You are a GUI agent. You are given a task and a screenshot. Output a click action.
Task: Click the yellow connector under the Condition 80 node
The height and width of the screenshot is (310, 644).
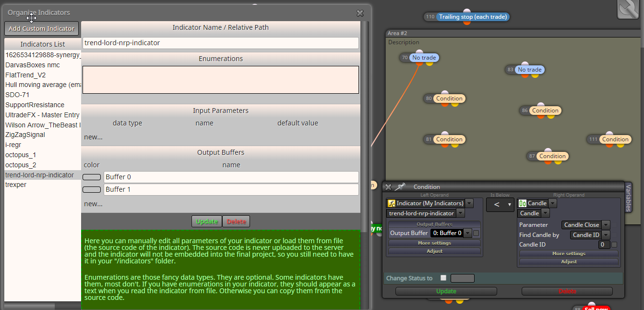tap(455, 104)
